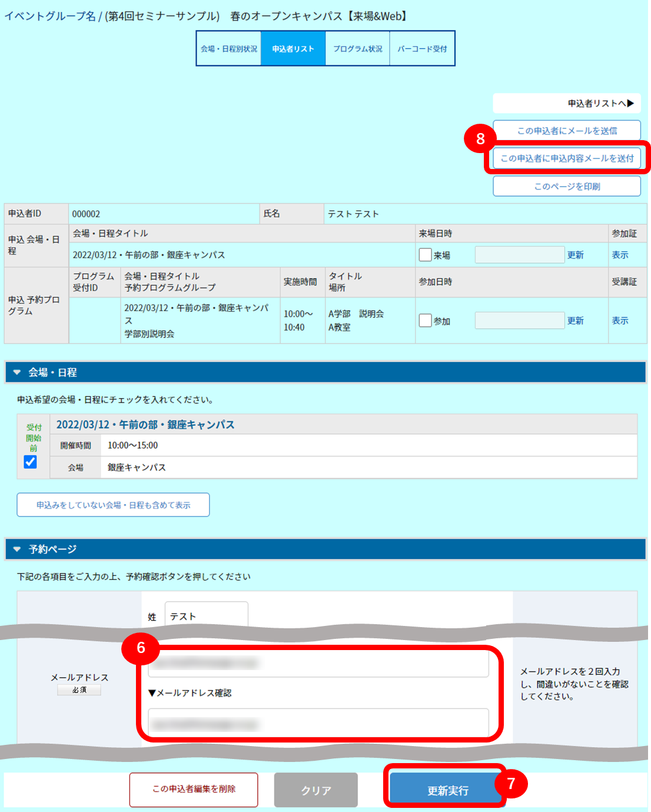This screenshot has width=651, height=812.
Task: Click このページを印刷 button
Action: 567,186
